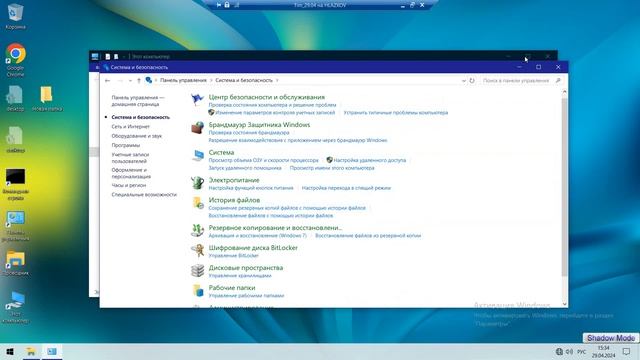Go up one level with Up arrow
Image resolution: width=640 pixels, height=360 pixels.
click(139, 81)
